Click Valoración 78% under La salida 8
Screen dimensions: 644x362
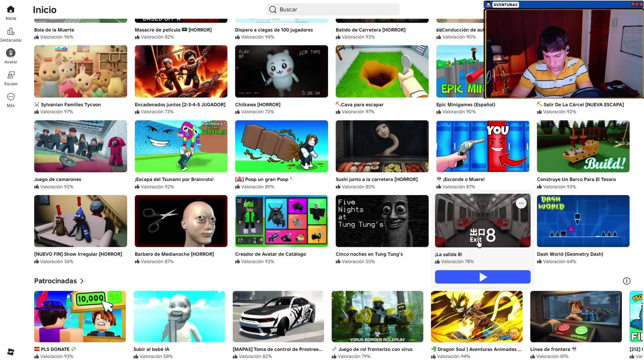pyautogui.click(x=454, y=261)
